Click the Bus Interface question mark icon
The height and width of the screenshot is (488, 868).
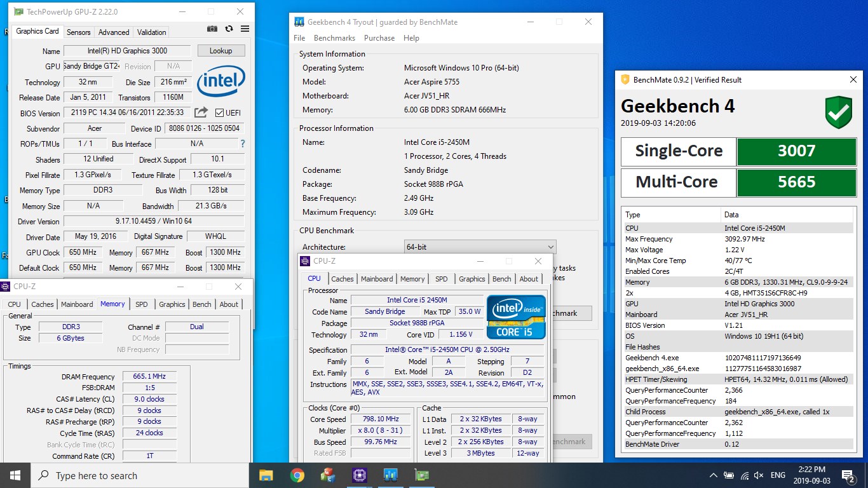242,144
